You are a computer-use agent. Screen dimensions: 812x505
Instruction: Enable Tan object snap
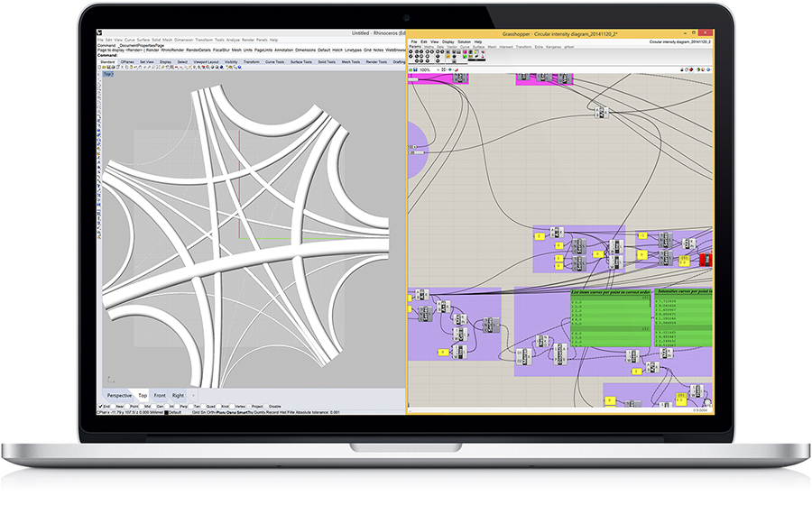(x=190, y=406)
